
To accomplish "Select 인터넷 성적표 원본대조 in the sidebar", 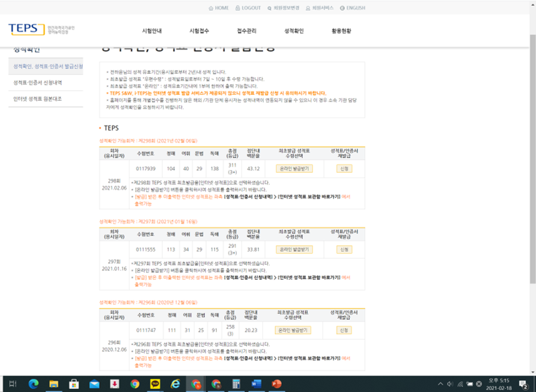I will click(x=38, y=98).
